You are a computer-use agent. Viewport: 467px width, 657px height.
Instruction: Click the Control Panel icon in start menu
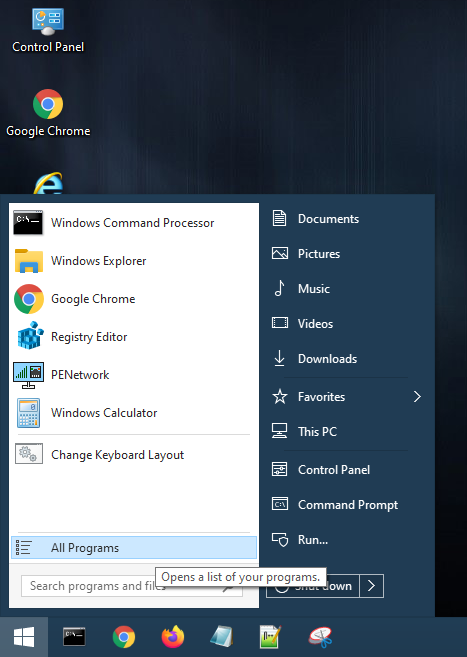(279, 469)
